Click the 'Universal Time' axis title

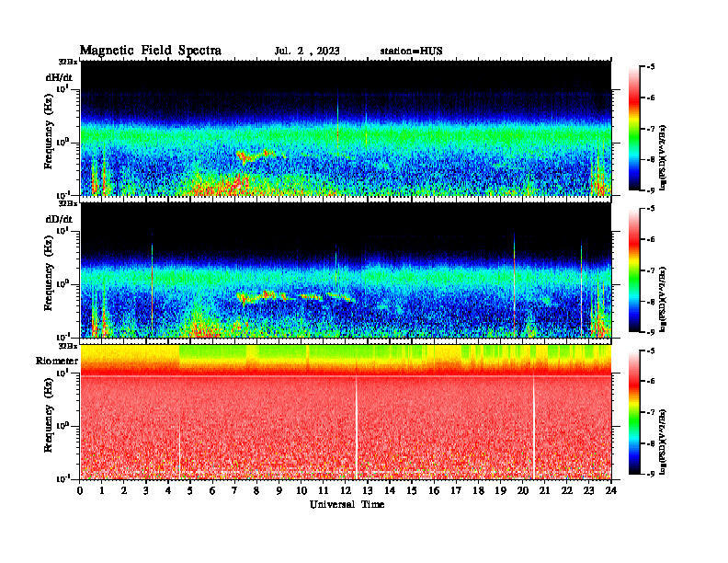point(347,504)
